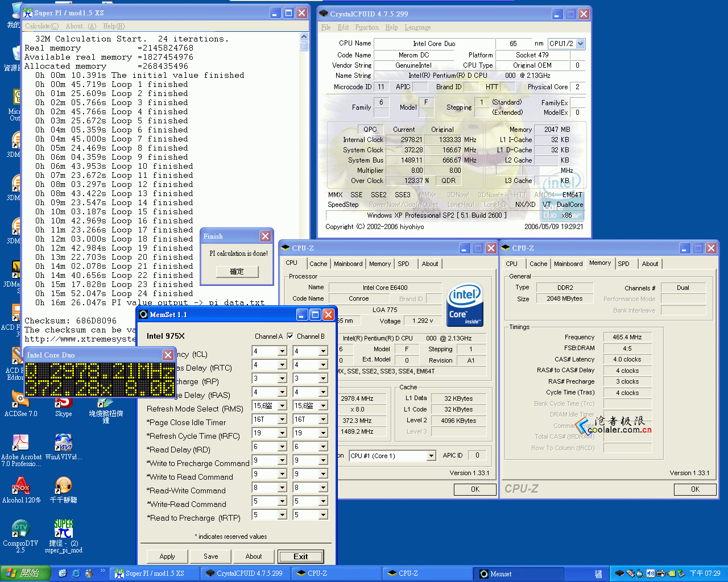Click OK in the right CPU-Z window

pos(695,489)
